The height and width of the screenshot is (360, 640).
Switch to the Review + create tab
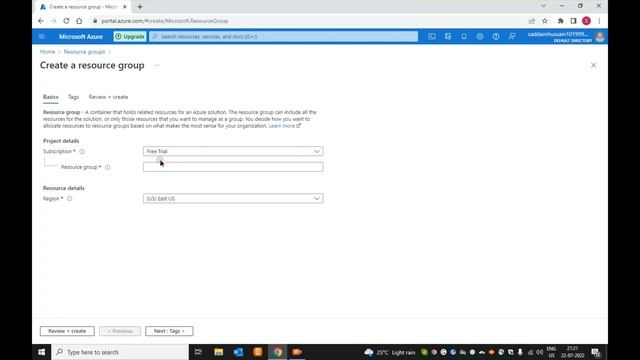click(108, 97)
